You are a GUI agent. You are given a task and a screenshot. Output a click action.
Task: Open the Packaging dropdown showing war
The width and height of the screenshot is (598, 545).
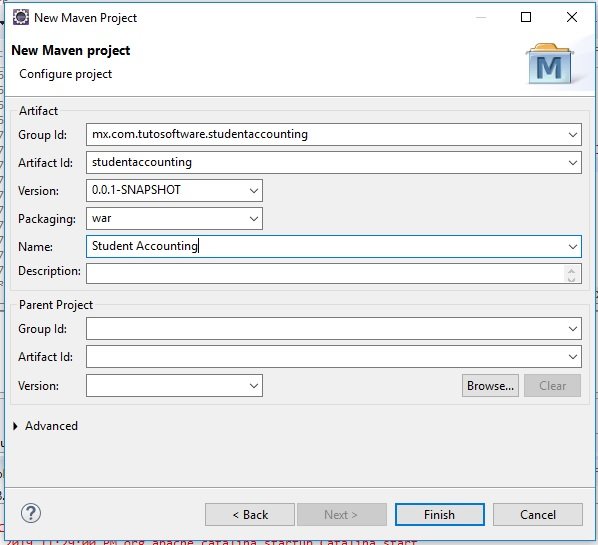pyautogui.click(x=254, y=219)
